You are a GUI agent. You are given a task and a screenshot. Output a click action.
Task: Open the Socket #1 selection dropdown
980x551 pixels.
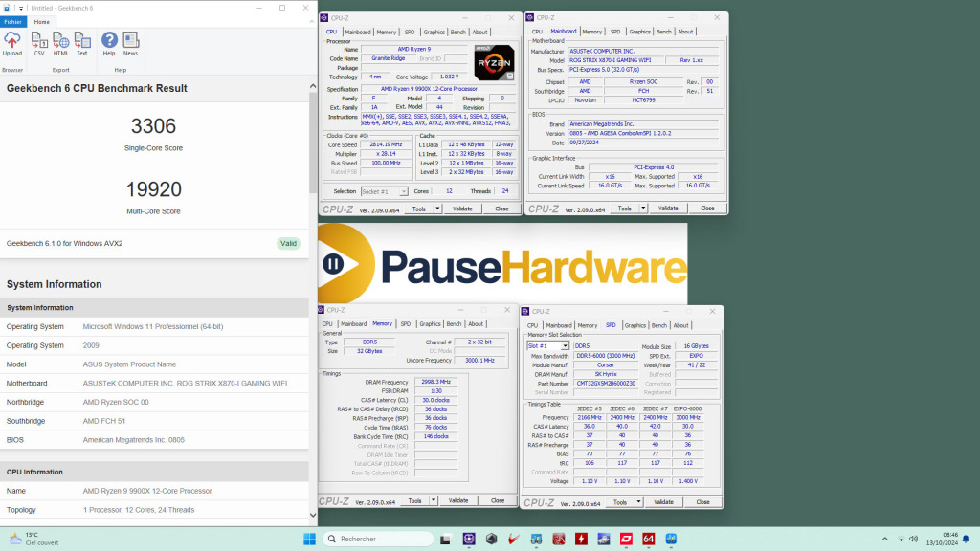coord(383,191)
